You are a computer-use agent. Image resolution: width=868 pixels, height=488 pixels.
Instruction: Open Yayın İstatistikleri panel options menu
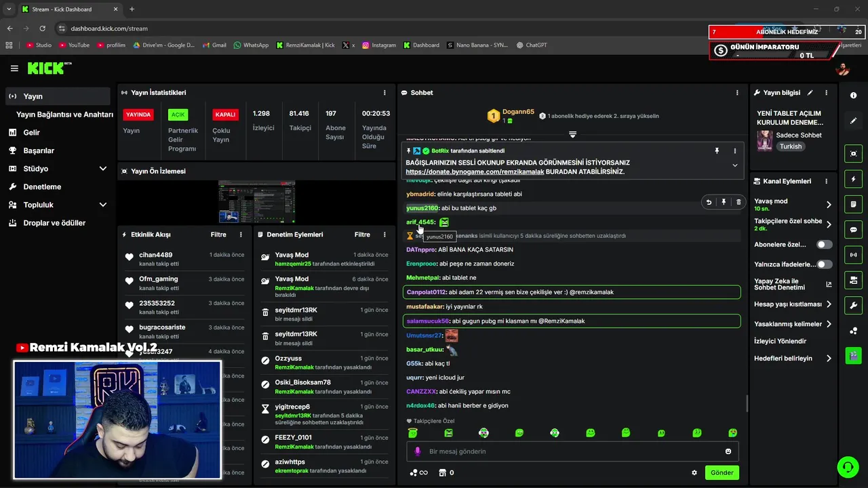pyautogui.click(x=384, y=93)
